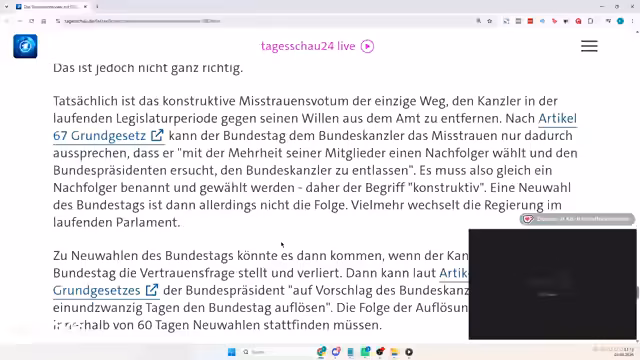The width and height of the screenshot is (640, 360).
Task: Open the tagesschau home logo
Action: pos(25,46)
